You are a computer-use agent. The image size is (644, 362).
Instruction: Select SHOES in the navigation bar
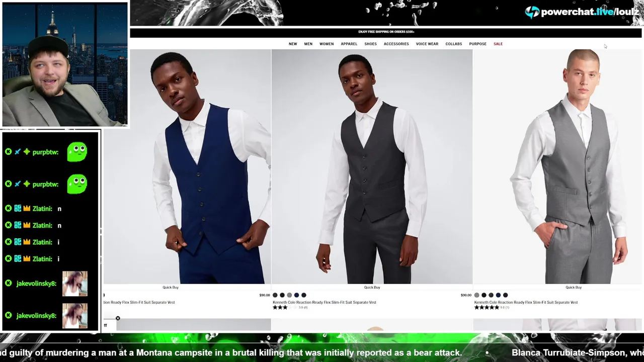pos(371,44)
